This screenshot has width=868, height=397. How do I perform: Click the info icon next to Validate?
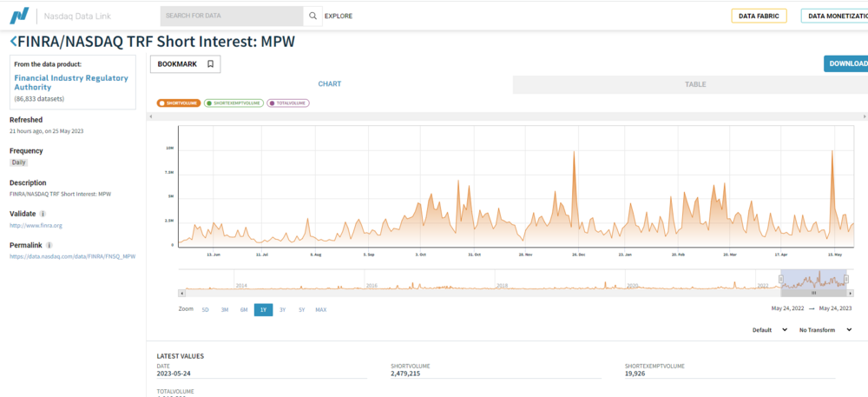point(43,214)
